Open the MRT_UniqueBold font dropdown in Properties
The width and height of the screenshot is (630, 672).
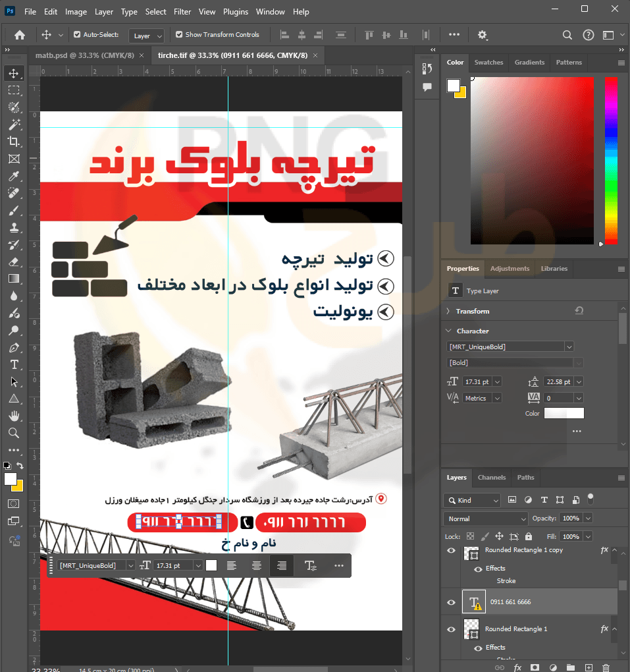point(569,347)
